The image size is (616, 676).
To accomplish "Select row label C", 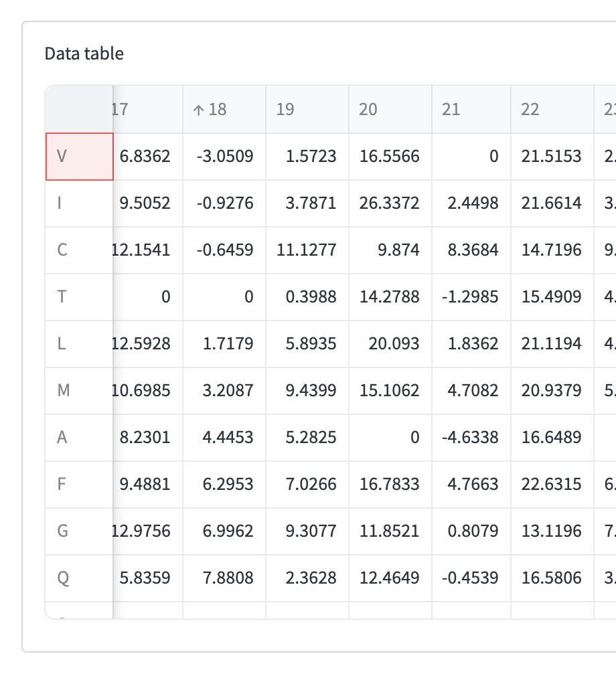I will 79,250.
